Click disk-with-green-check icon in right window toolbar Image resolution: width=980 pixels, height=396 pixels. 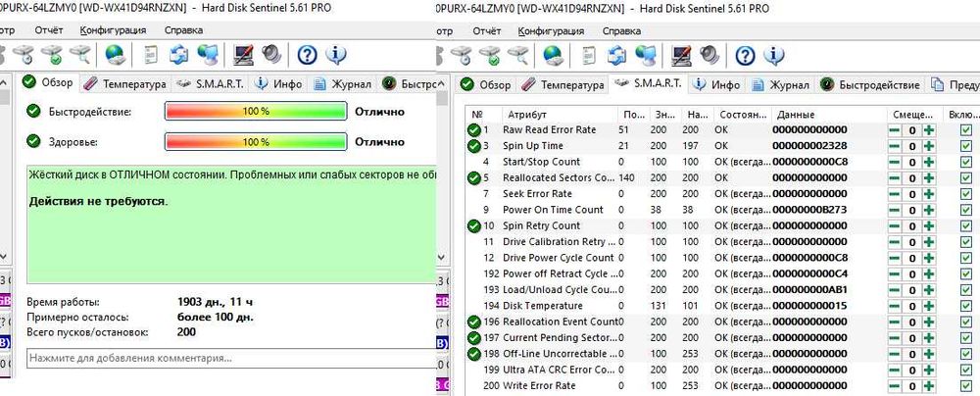[x=489, y=56]
